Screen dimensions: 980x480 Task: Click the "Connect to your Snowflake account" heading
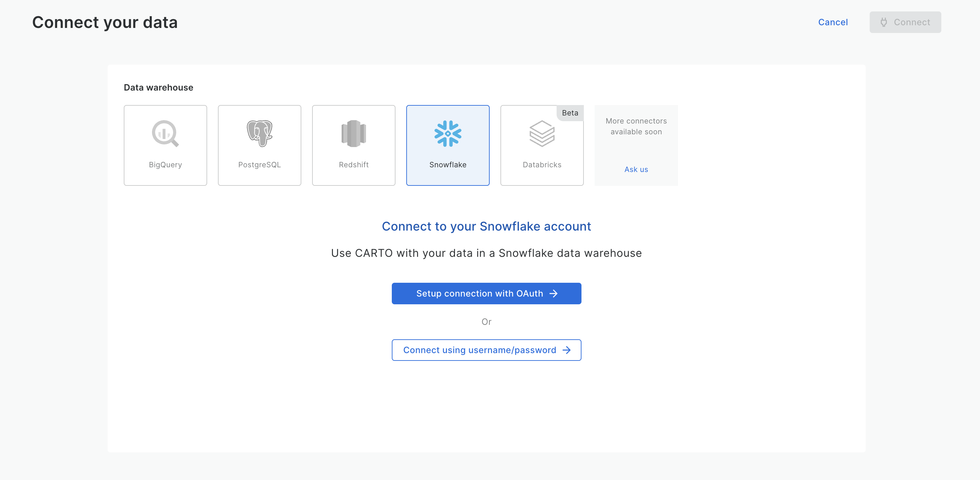(486, 227)
